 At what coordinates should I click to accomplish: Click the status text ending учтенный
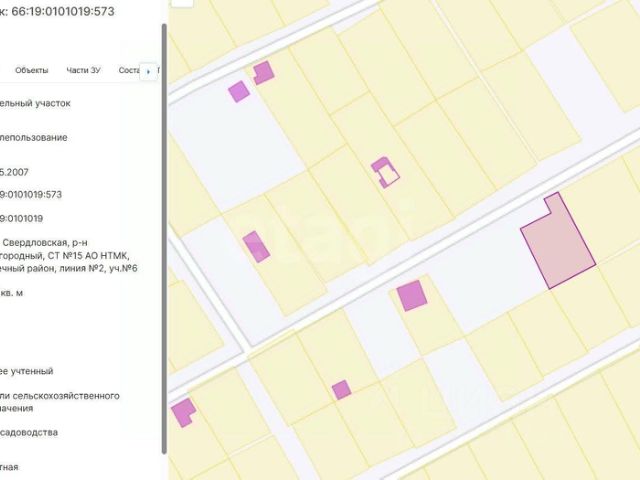click(x=27, y=371)
